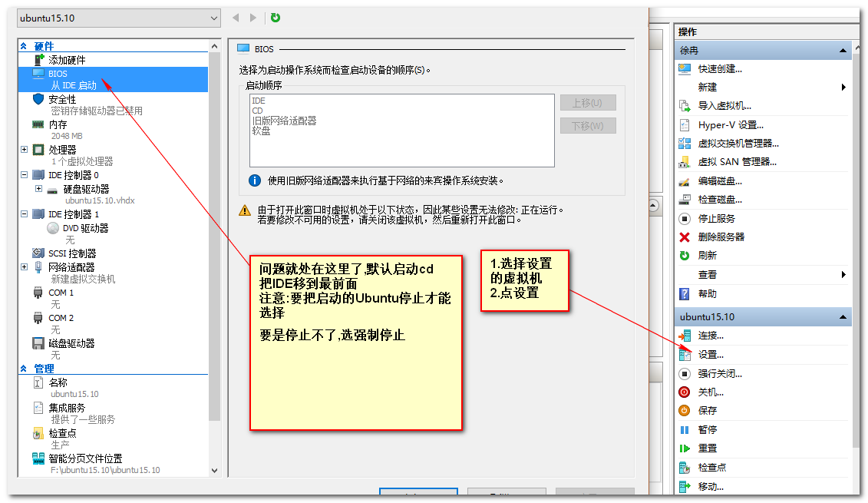Viewport: 868px width, 503px height.
Task: Select CD in the 启动顺序 list
Action: (x=257, y=111)
